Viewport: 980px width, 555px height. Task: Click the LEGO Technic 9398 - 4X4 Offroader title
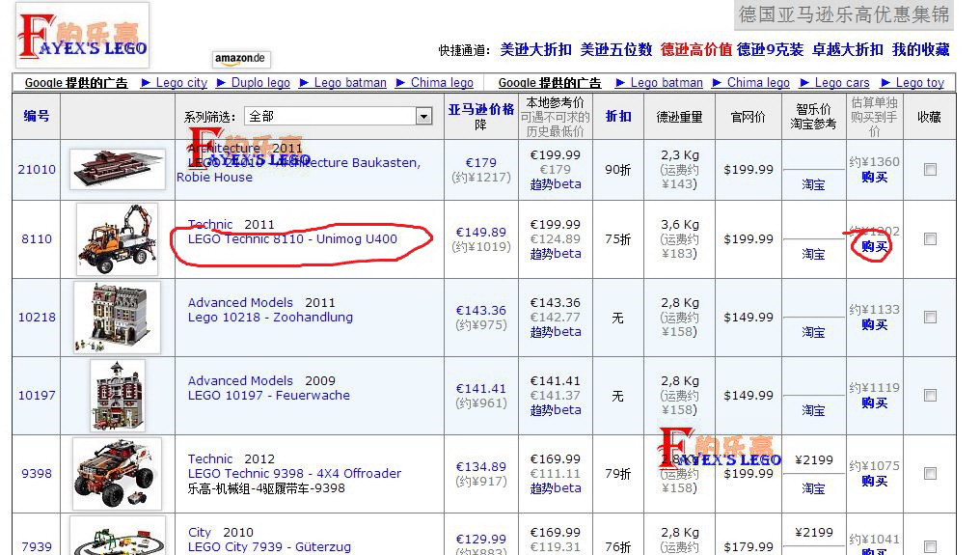click(x=294, y=474)
